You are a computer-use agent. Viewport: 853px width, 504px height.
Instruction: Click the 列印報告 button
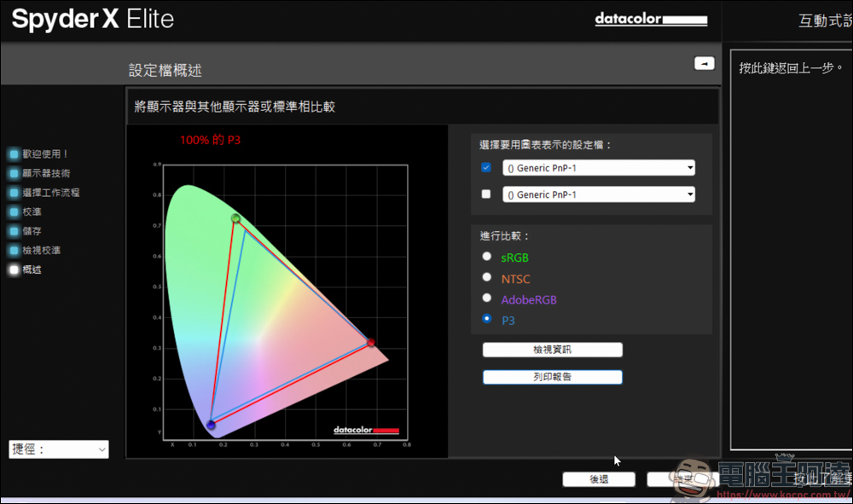point(552,377)
